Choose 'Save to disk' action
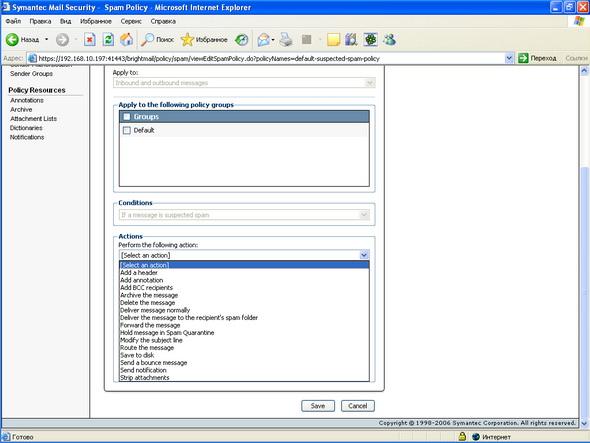The height and width of the screenshot is (443, 590). (244, 355)
